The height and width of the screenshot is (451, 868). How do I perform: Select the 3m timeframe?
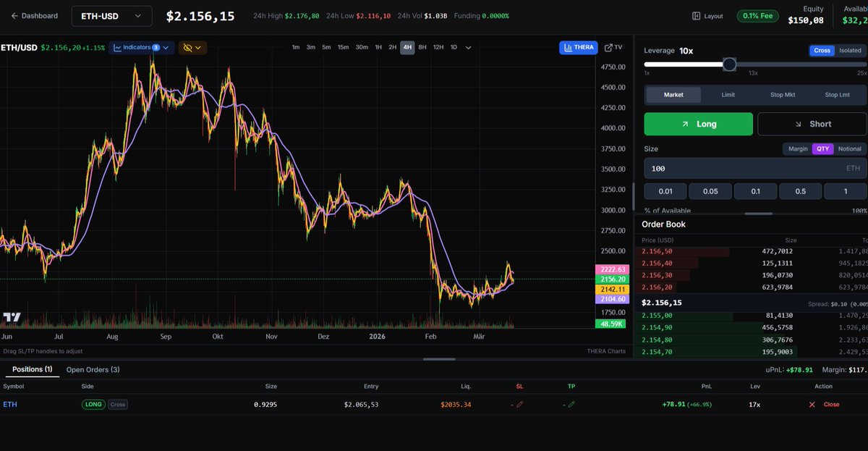(x=310, y=48)
